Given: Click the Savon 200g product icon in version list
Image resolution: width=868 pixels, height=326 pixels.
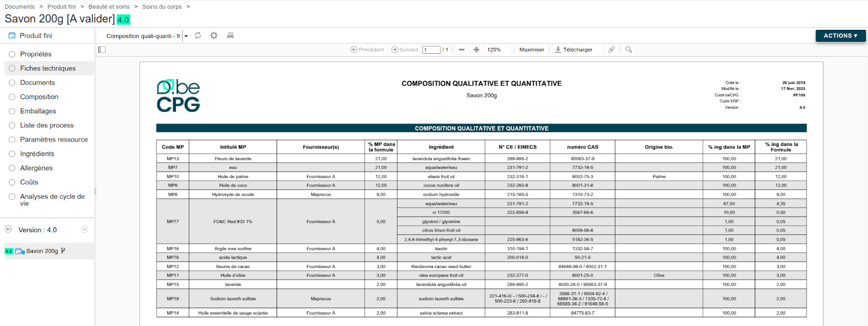Looking at the screenshot, I should 20,251.
